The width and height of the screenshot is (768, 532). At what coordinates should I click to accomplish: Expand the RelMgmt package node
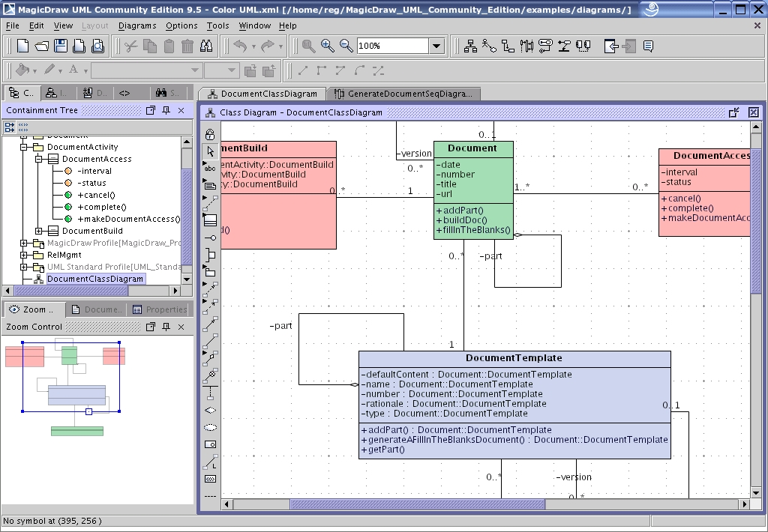pyautogui.click(x=24, y=255)
